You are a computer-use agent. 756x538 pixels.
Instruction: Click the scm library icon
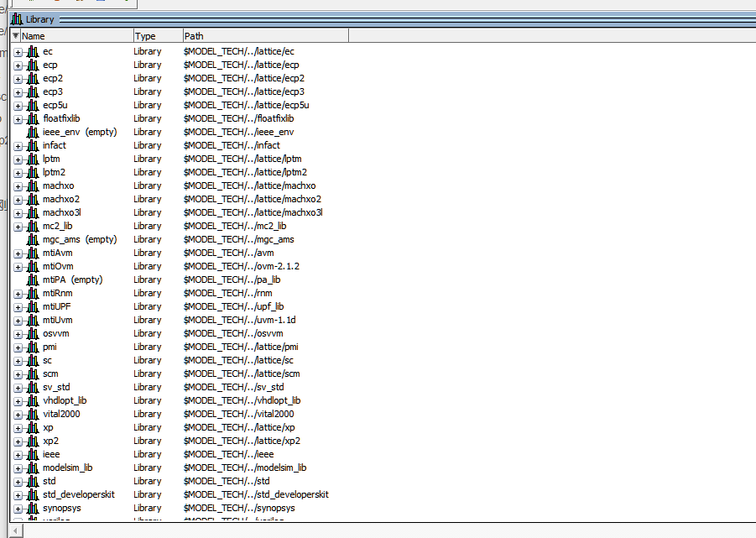click(33, 373)
